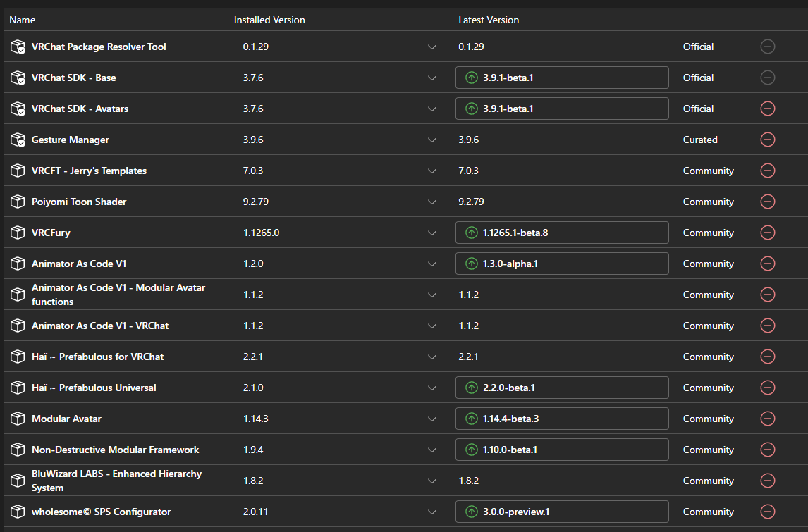This screenshot has width=808, height=532.
Task: Remove Animator As Code V1 - Modular Avatar functions
Action: pyautogui.click(x=767, y=295)
